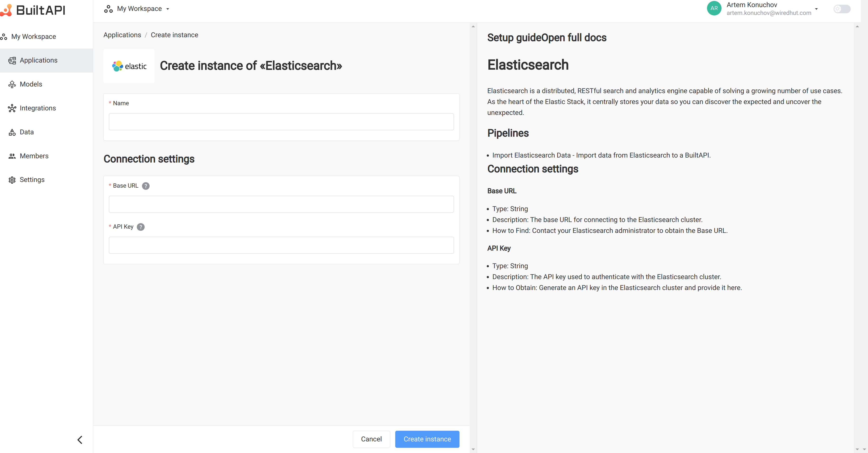This screenshot has width=868, height=453.
Task: Click the Connection settings form heading
Action: (149, 159)
